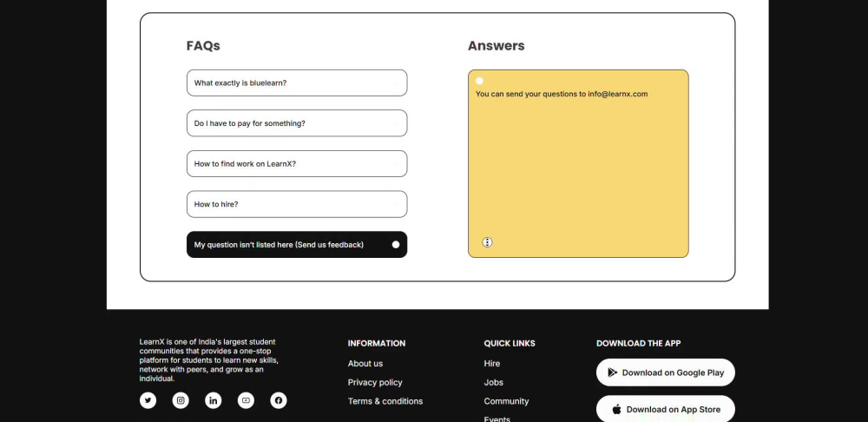Click the three-dot icon in the Answers card
The height and width of the screenshot is (422, 868).
(487, 242)
